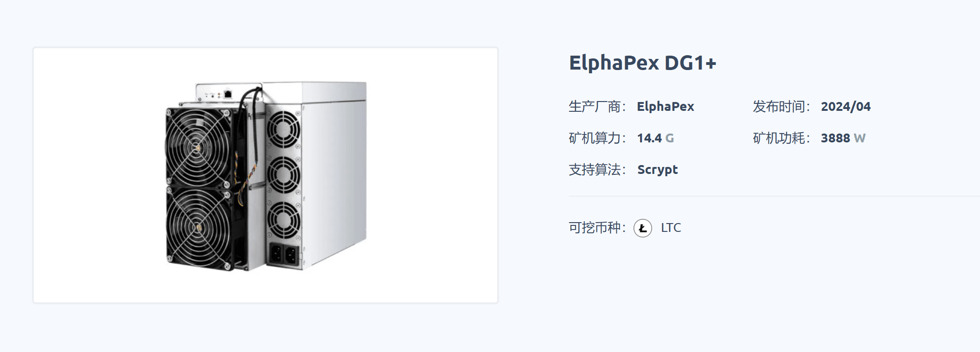Image resolution: width=980 pixels, height=352 pixels.
Task: Click the Litecoin coin logo icon
Action: tap(643, 228)
